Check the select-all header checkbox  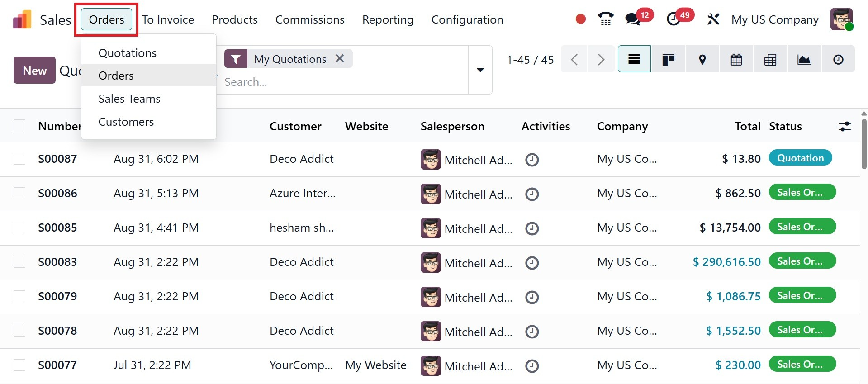coord(19,125)
